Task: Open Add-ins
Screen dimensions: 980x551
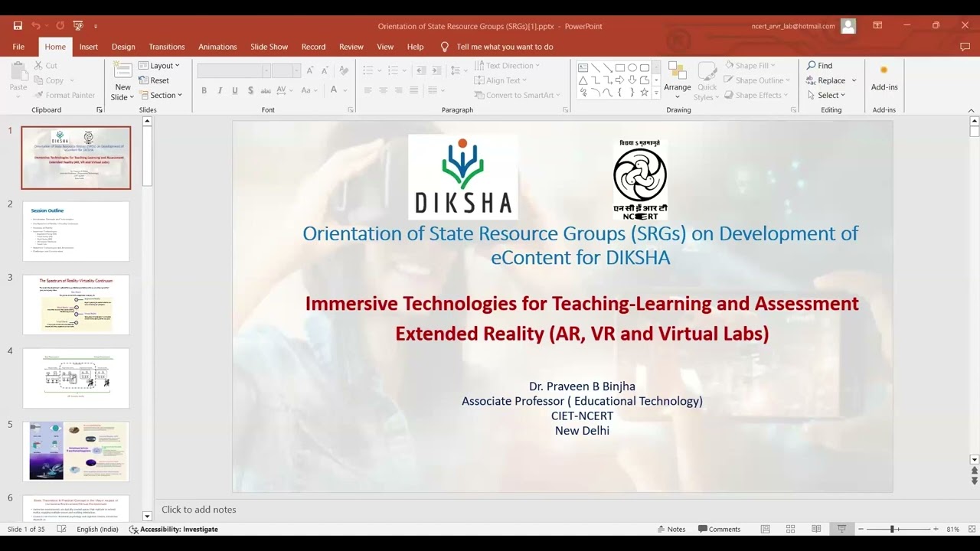Action: pyautogui.click(x=884, y=77)
